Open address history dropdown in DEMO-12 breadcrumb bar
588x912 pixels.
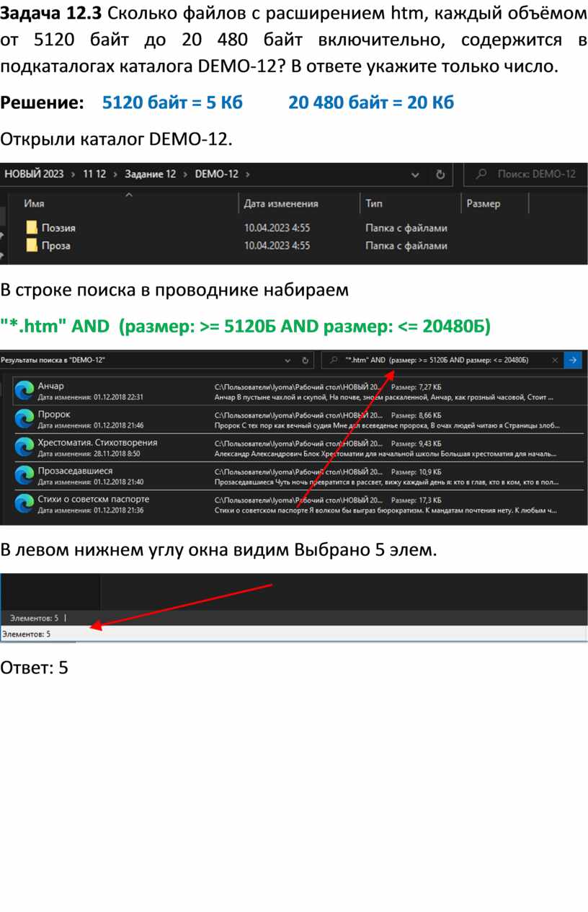tap(414, 174)
